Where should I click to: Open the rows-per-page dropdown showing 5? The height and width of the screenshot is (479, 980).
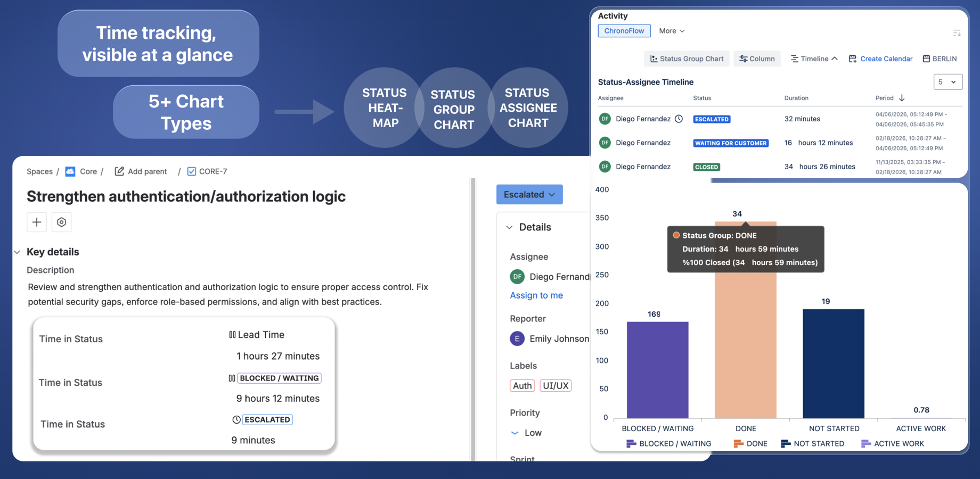click(948, 82)
